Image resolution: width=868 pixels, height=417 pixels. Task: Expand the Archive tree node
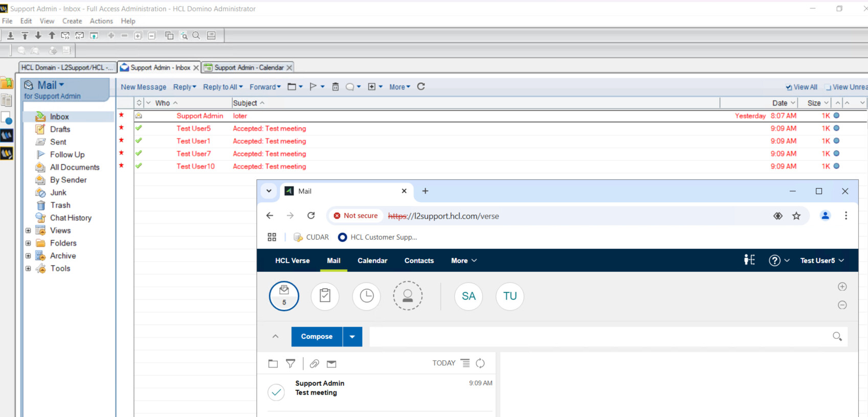coord(28,256)
